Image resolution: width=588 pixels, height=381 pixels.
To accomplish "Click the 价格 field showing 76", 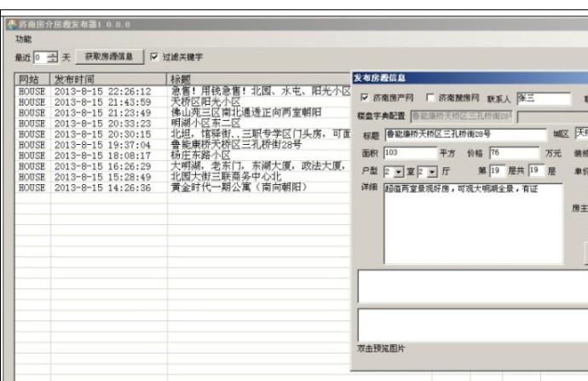I will click(x=515, y=153).
